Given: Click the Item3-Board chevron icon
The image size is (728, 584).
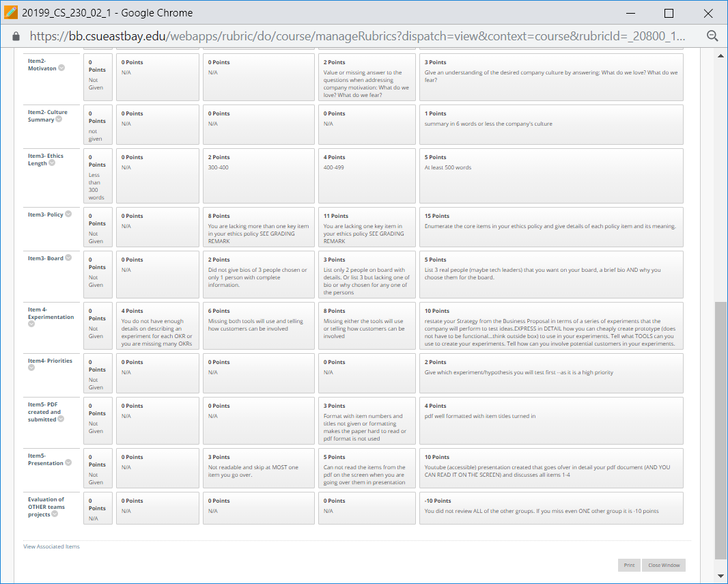Looking at the screenshot, I should click(x=68, y=258).
